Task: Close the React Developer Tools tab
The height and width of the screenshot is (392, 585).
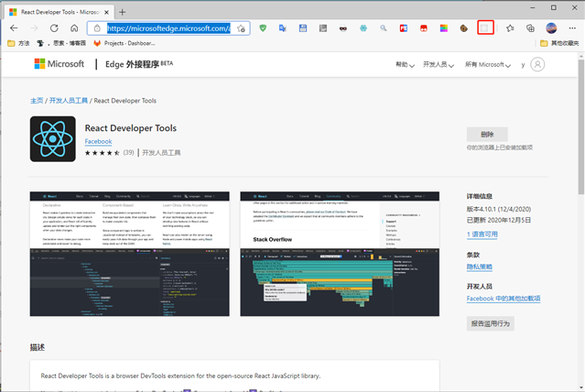Action: (x=106, y=12)
